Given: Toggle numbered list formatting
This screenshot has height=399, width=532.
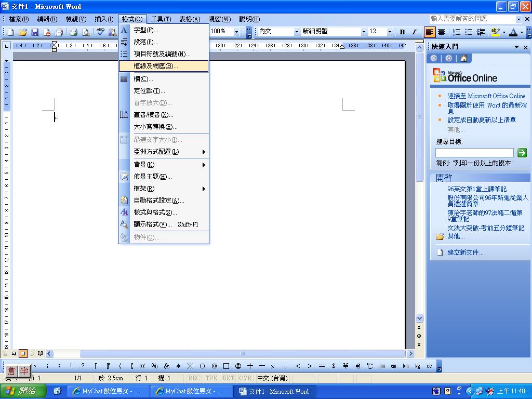Looking at the screenshot, I should click(x=457, y=32).
